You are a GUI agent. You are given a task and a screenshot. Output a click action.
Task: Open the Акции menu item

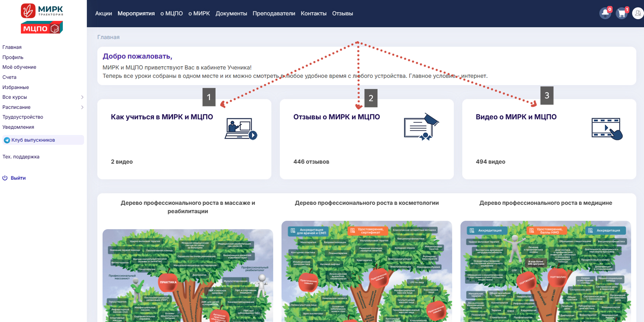click(104, 13)
